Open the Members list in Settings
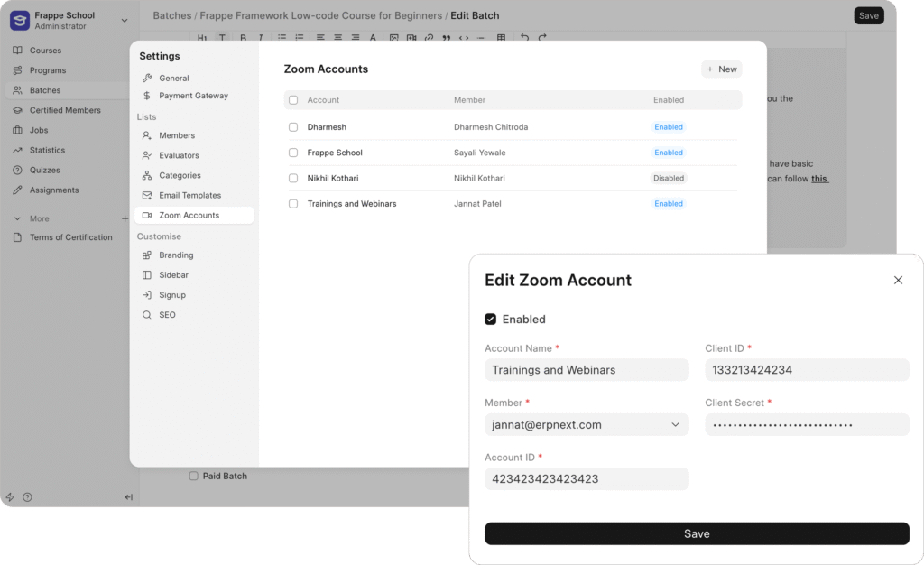This screenshot has height=565, width=924. [177, 135]
